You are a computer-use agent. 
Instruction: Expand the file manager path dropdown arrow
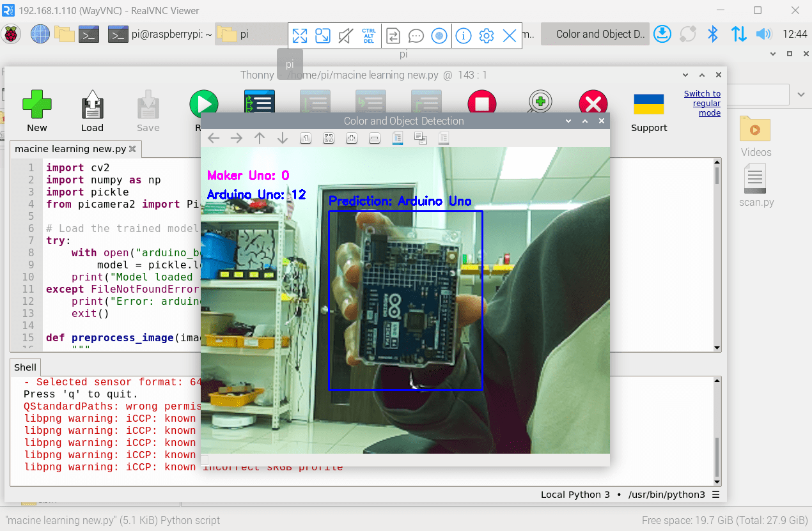[x=801, y=95]
